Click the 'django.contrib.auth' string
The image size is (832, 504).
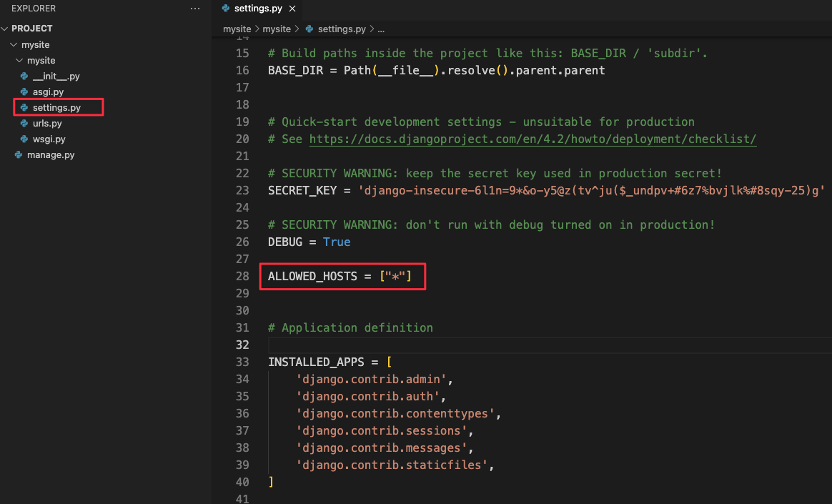tap(367, 396)
